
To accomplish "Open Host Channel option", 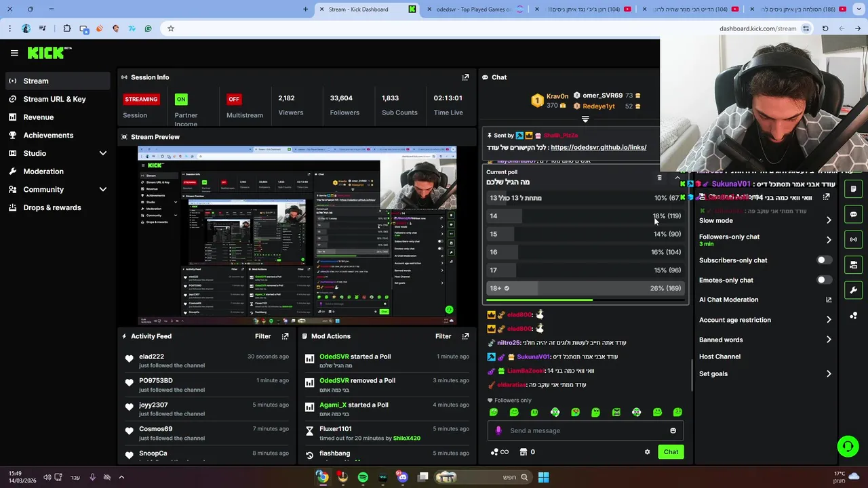I will (x=719, y=357).
